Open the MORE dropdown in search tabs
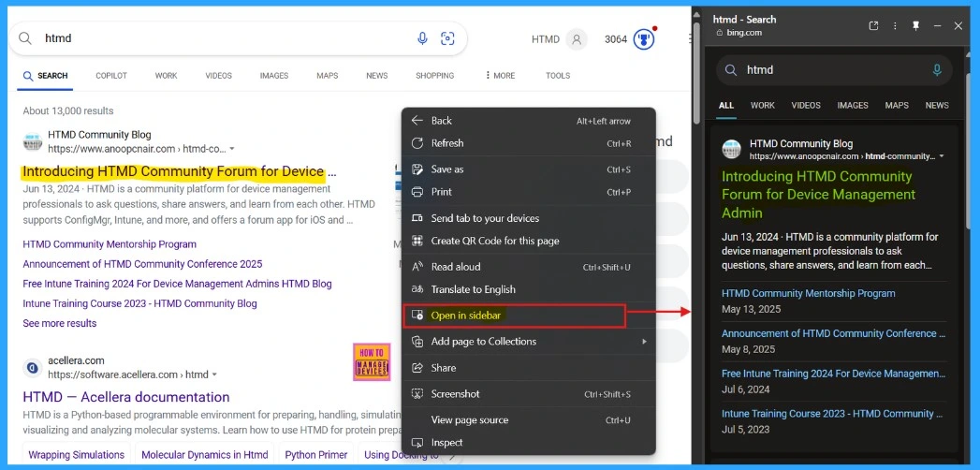Viewport: 980px width, 470px height. click(x=500, y=76)
